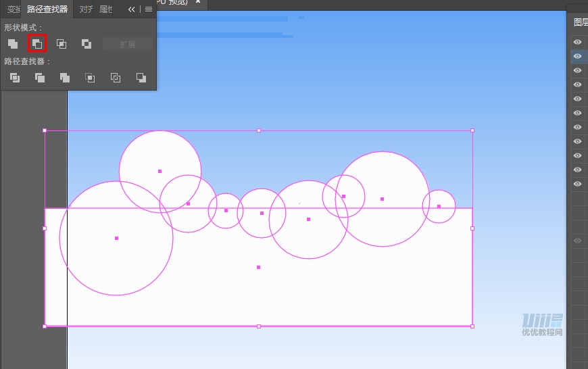Click the Outline pathfinder icon
The image size is (588, 369).
click(x=116, y=78)
